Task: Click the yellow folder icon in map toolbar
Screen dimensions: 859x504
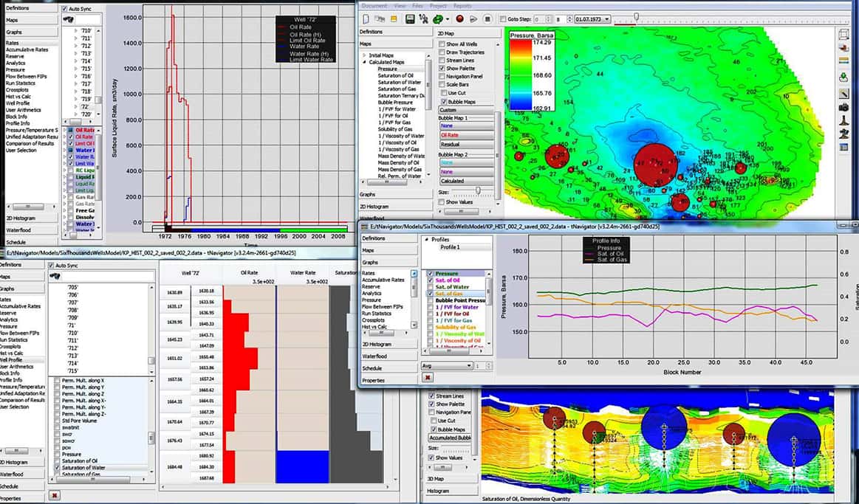Action: (x=394, y=19)
